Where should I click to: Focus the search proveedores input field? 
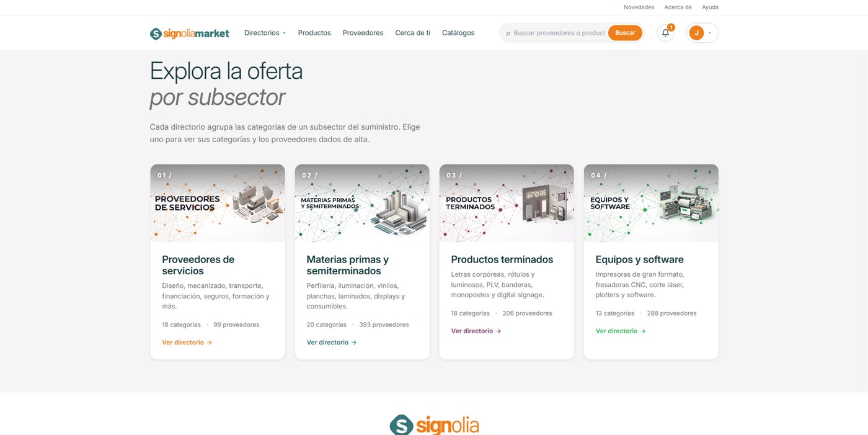559,33
